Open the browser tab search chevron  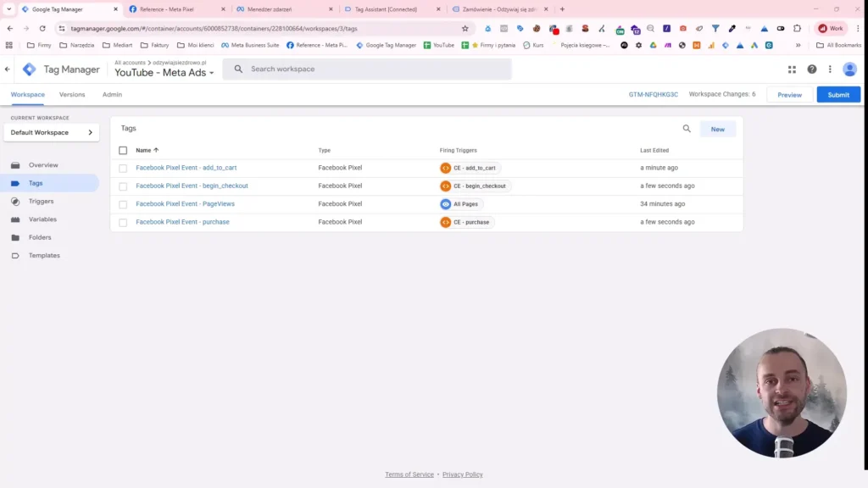[8, 8]
